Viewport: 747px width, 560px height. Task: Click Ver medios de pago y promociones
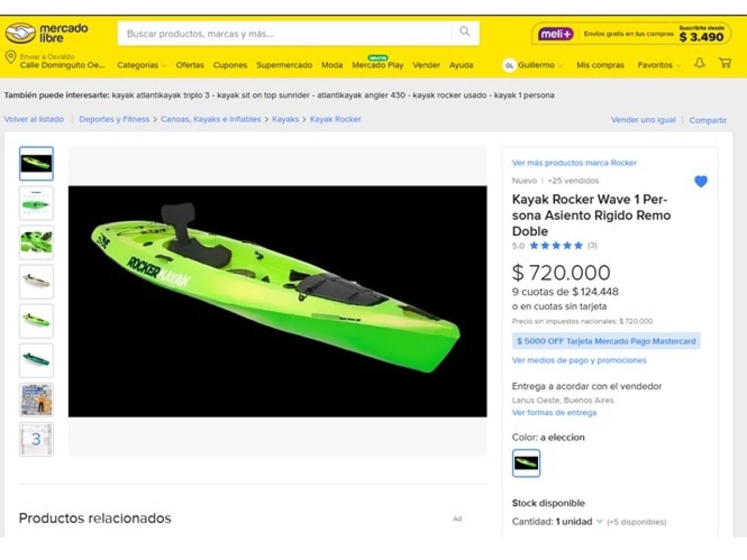tap(579, 360)
